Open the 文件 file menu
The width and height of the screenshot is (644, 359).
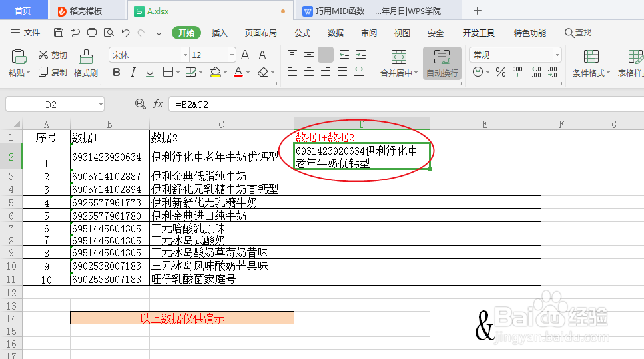point(25,33)
